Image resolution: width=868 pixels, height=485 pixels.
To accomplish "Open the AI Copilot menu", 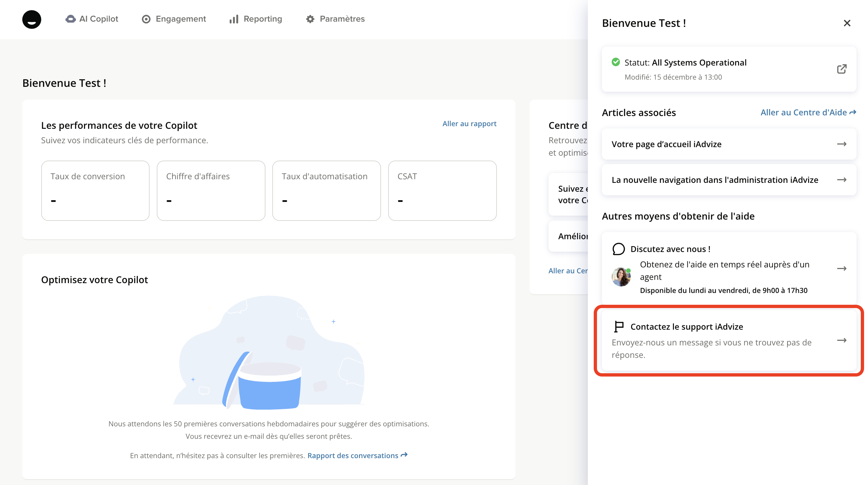I will pyautogui.click(x=92, y=19).
